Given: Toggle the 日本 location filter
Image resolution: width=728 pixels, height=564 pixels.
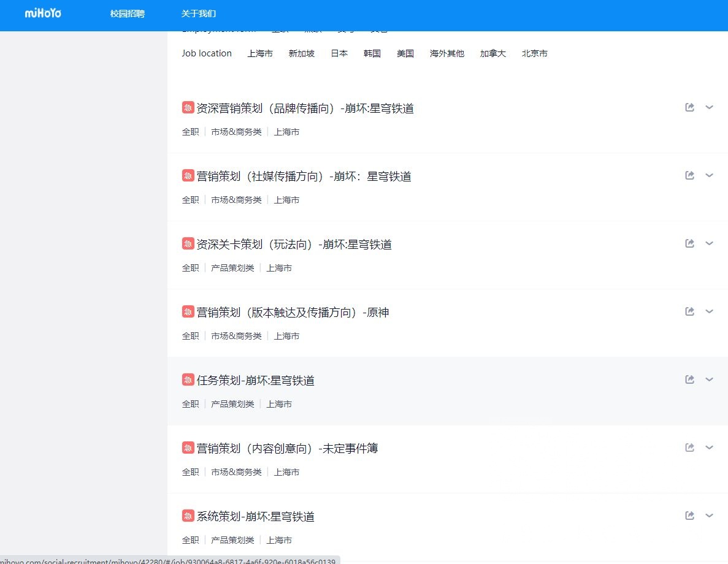Looking at the screenshot, I should pyautogui.click(x=339, y=53).
